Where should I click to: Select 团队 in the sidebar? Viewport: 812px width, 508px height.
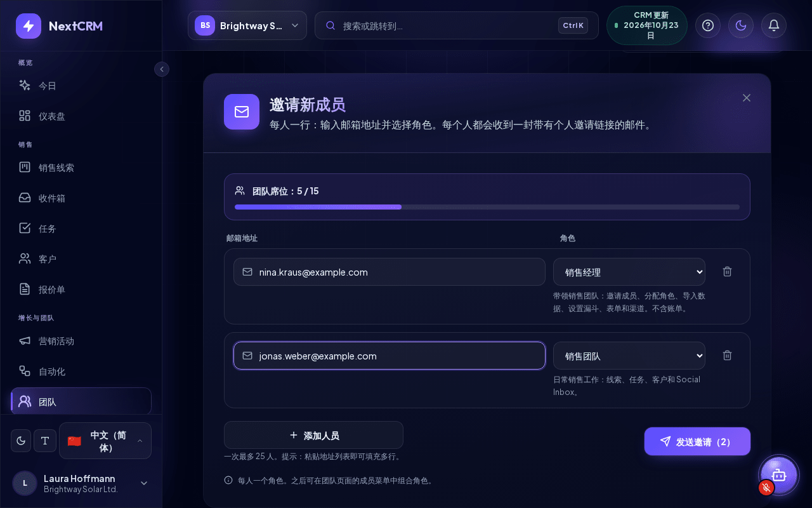pyautogui.click(x=81, y=402)
